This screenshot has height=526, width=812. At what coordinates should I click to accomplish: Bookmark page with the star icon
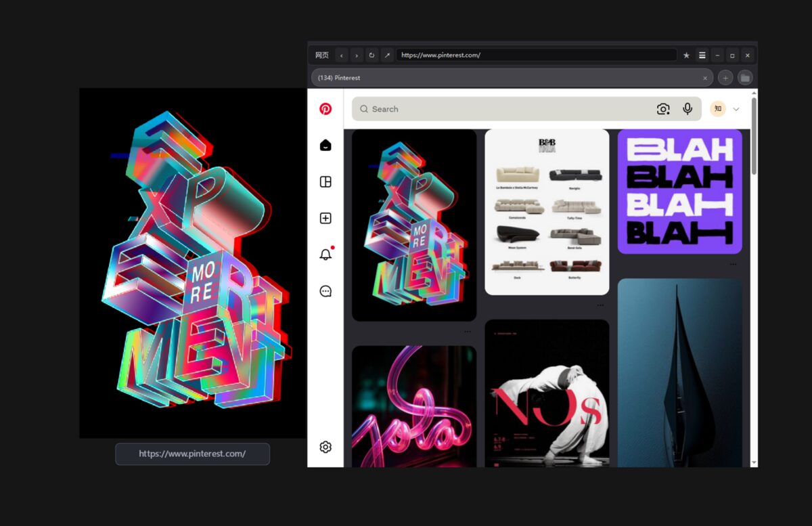(686, 55)
